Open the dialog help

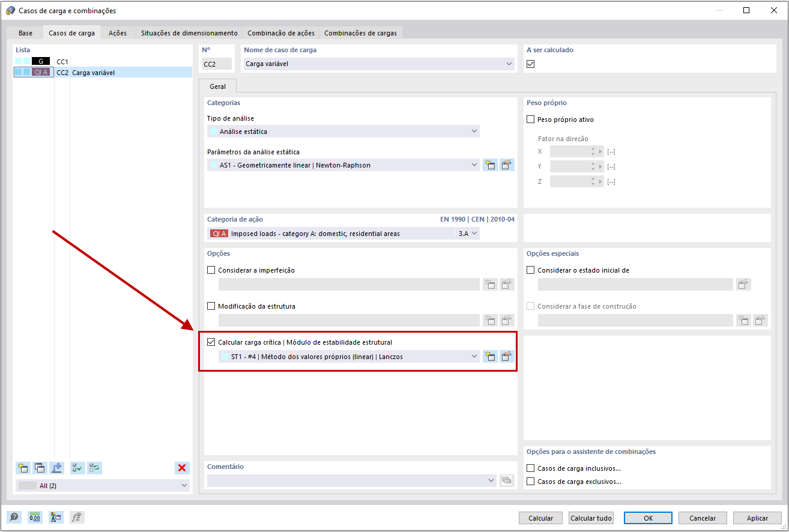(x=13, y=517)
